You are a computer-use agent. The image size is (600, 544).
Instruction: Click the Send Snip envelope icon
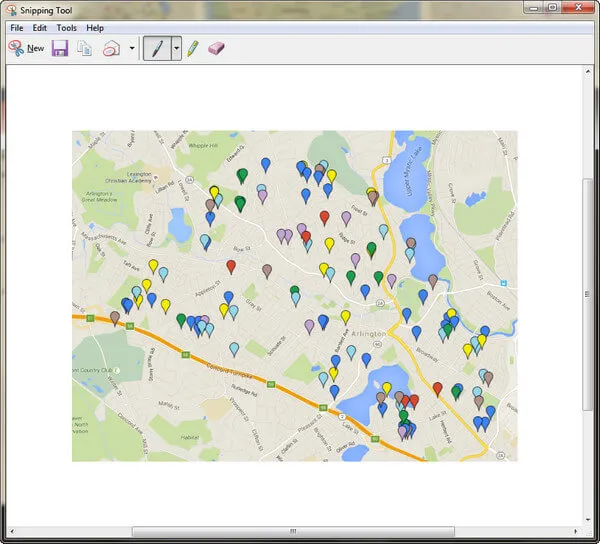click(112, 48)
